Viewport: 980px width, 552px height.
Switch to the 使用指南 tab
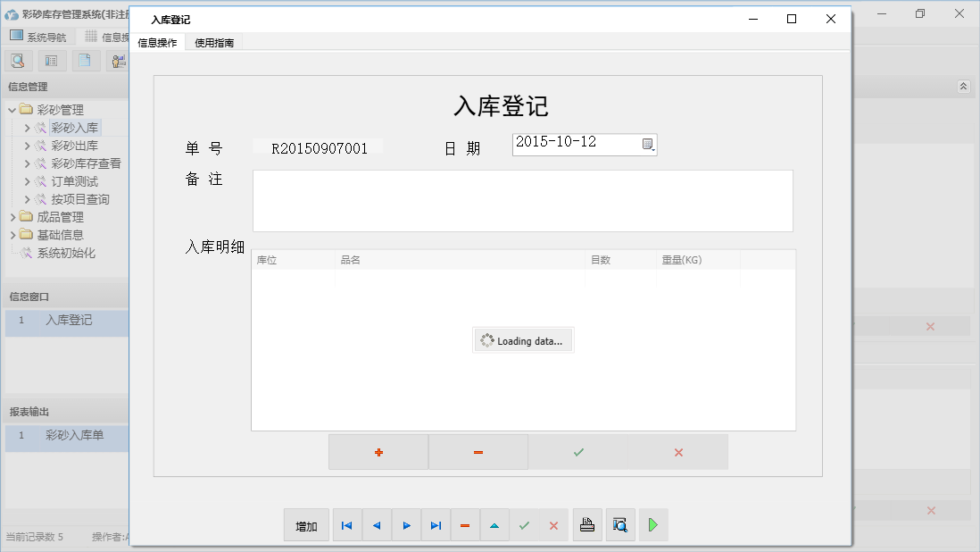pyautogui.click(x=214, y=41)
